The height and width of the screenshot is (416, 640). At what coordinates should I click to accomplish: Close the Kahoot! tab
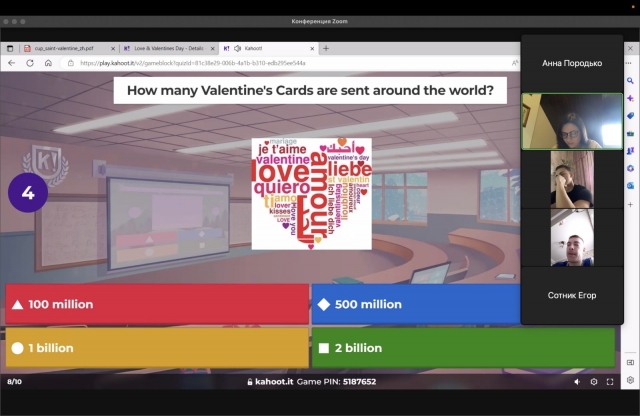[312, 48]
